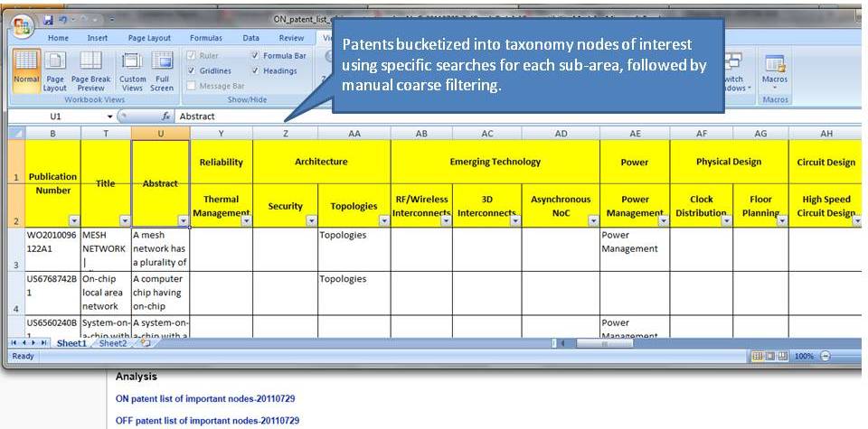Open the Name Box dropdown arrow
868x429 pixels.
click(x=110, y=117)
